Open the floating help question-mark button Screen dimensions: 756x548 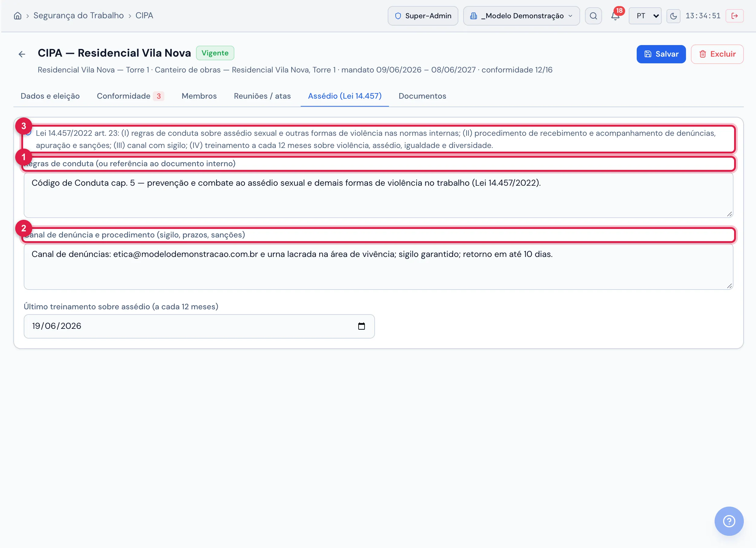[x=729, y=521]
